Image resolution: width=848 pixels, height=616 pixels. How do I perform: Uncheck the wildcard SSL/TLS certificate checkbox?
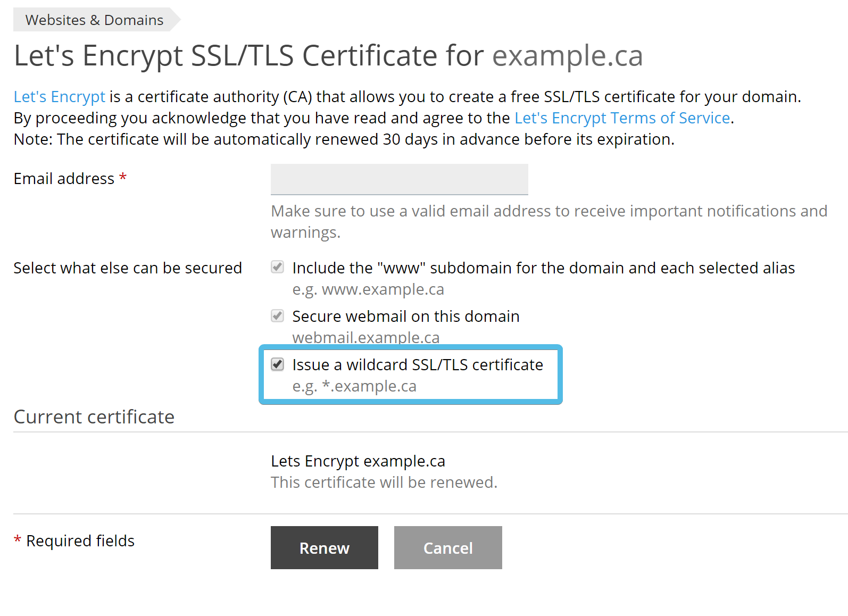[277, 364]
